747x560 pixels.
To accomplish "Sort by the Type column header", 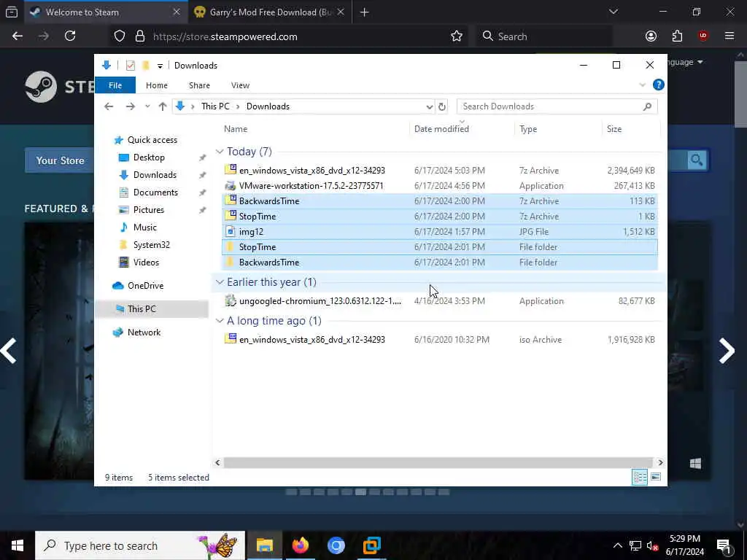I will 528,129.
